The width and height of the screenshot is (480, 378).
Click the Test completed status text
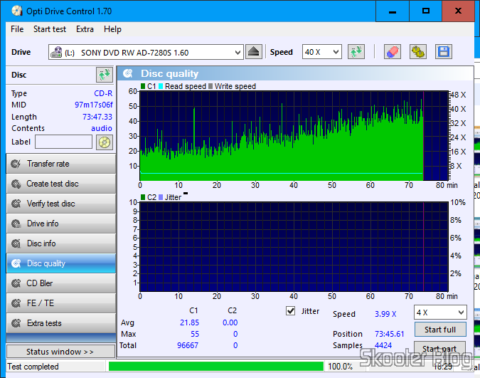(x=33, y=367)
